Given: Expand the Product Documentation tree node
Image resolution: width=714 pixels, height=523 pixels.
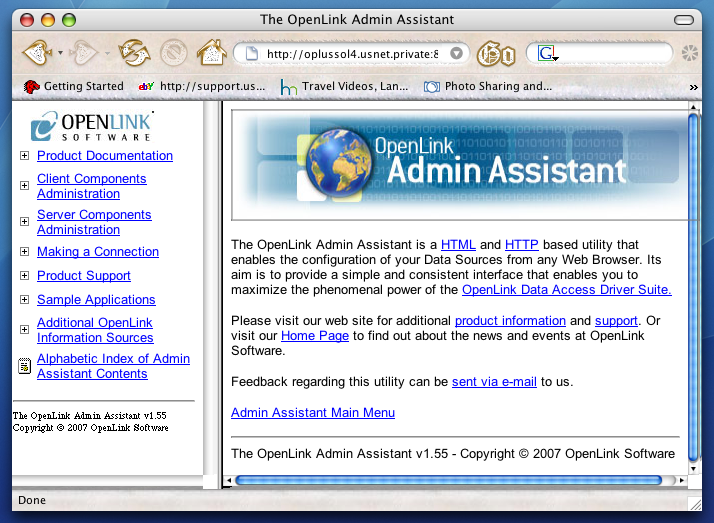Looking at the screenshot, I should pos(24,155).
